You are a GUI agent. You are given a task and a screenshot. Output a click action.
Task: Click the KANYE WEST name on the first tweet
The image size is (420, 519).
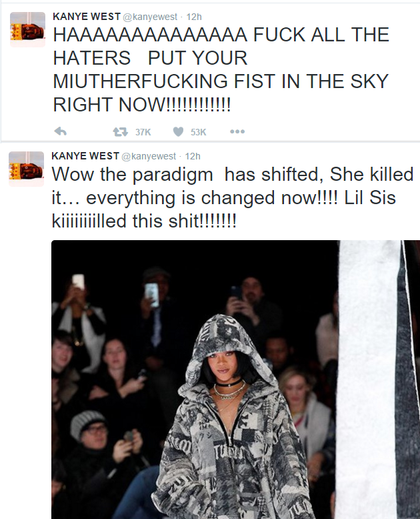(x=87, y=16)
